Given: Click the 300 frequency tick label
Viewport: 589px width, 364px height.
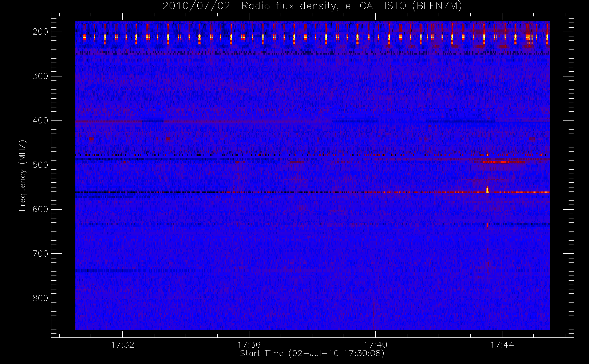Looking at the screenshot, I should pyautogui.click(x=40, y=76).
